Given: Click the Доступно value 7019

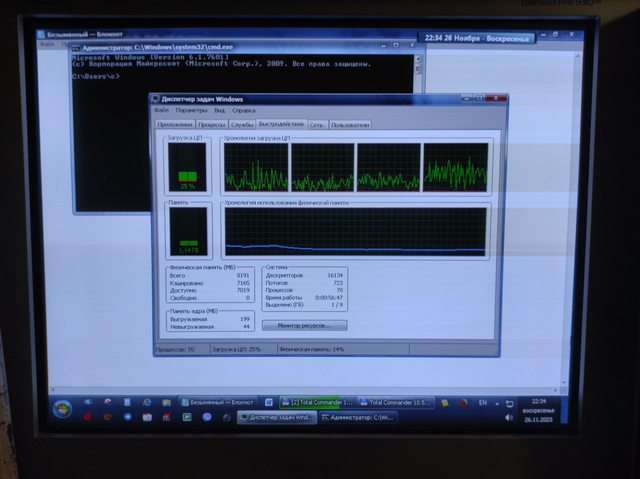Looking at the screenshot, I should pos(243,291).
